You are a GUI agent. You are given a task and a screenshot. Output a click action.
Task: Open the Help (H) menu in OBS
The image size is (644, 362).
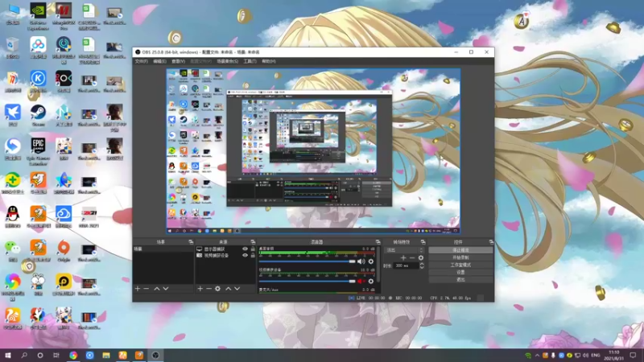(269, 61)
